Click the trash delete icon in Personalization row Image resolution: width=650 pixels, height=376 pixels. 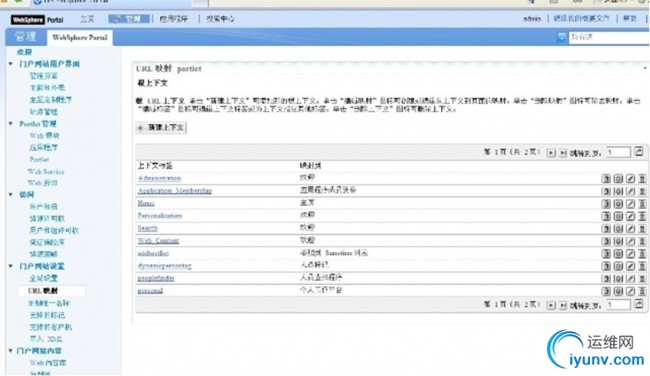(x=642, y=216)
